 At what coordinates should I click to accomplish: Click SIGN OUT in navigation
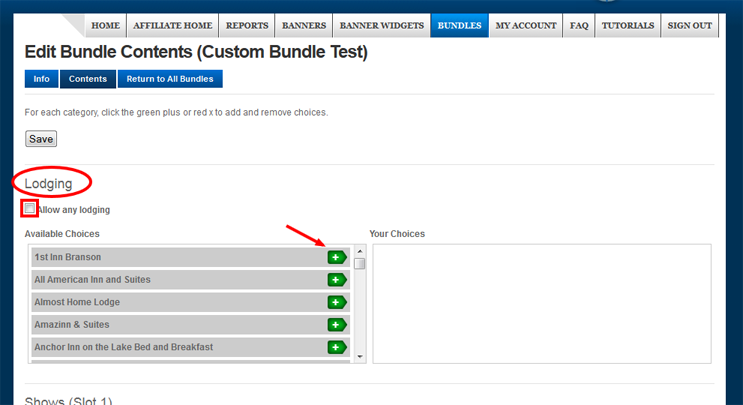coord(689,26)
